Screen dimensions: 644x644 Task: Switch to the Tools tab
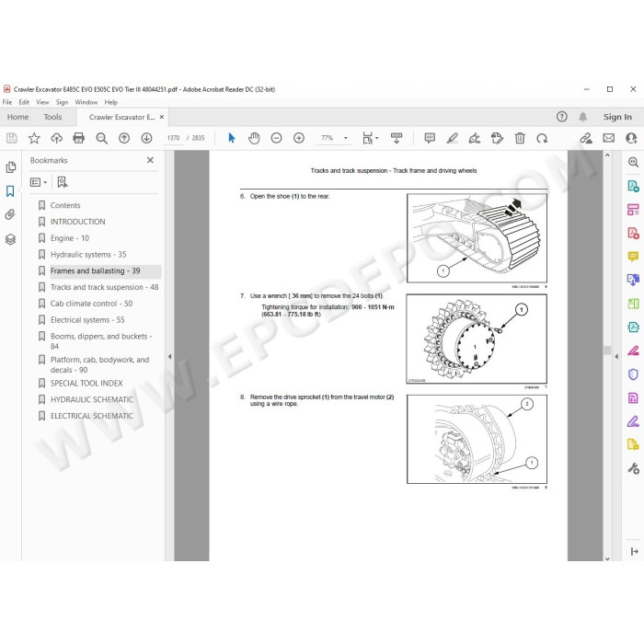pyautogui.click(x=53, y=117)
